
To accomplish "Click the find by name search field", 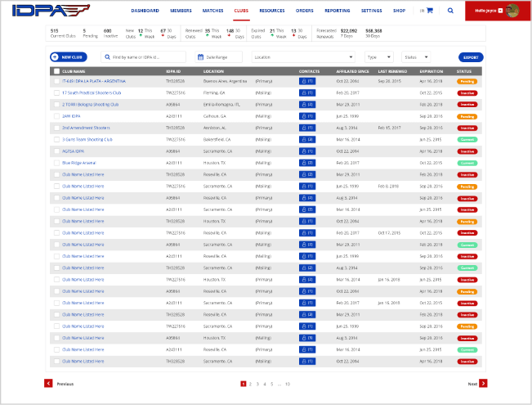I will (143, 57).
